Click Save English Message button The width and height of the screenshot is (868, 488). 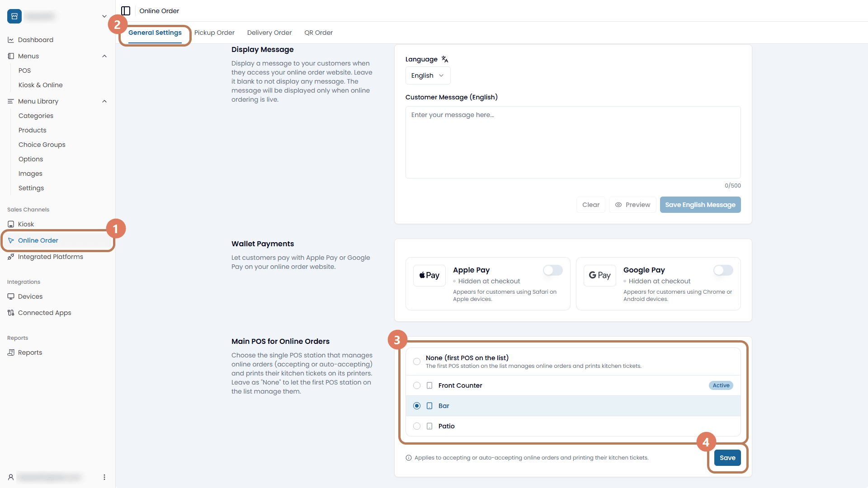click(x=700, y=205)
